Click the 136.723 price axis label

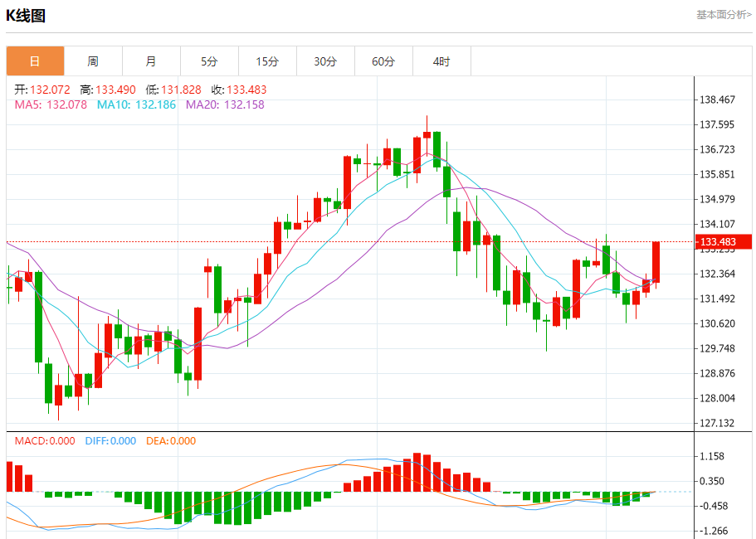pyautogui.click(x=718, y=149)
